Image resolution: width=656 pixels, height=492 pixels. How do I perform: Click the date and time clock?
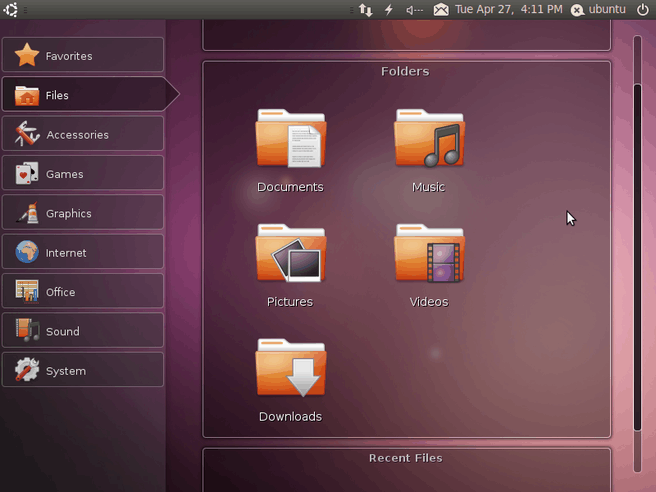(x=509, y=10)
